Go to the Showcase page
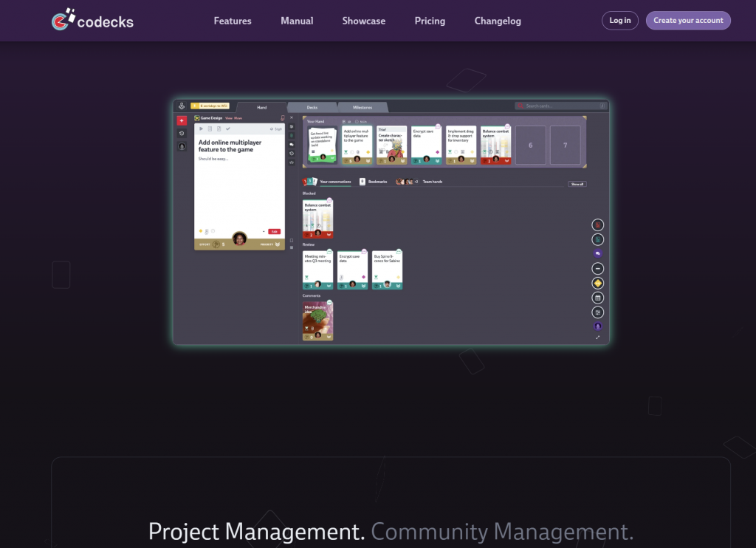The width and height of the screenshot is (756, 548). (x=363, y=21)
